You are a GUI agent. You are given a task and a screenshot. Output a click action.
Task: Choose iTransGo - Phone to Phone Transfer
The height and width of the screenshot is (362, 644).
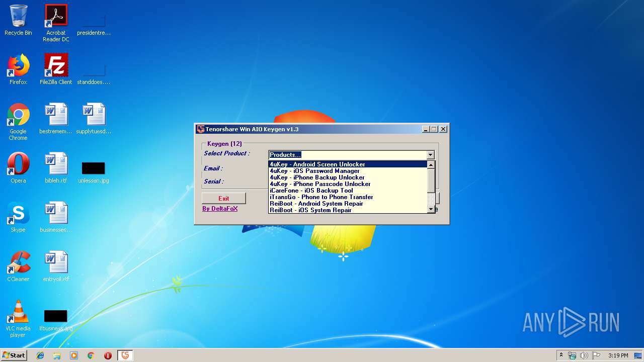348,197
